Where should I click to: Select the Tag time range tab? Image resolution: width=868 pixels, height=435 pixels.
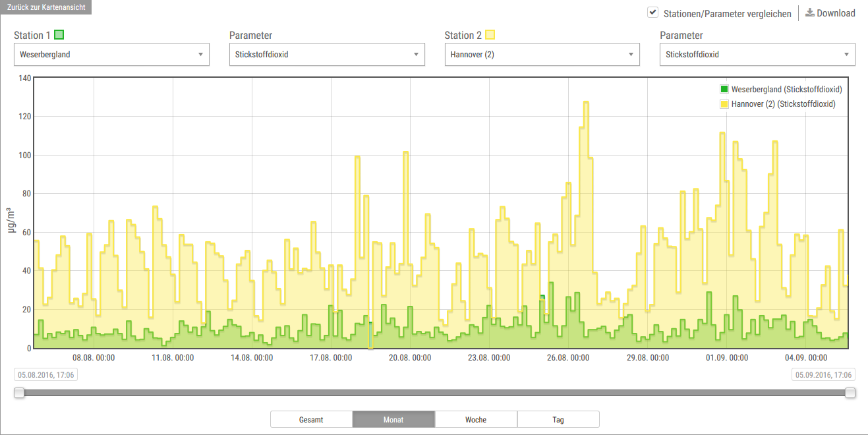[558, 419]
